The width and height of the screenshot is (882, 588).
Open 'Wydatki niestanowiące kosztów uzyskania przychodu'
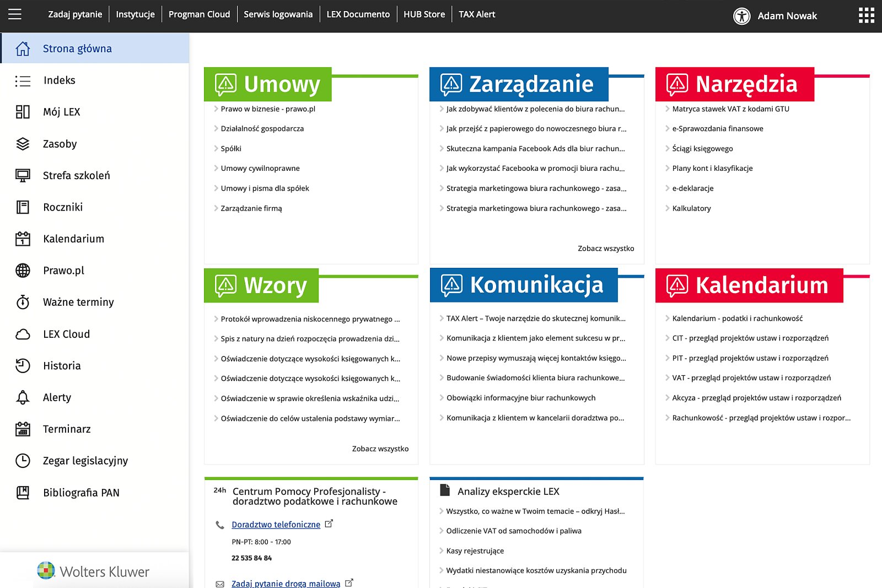tap(536, 571)
